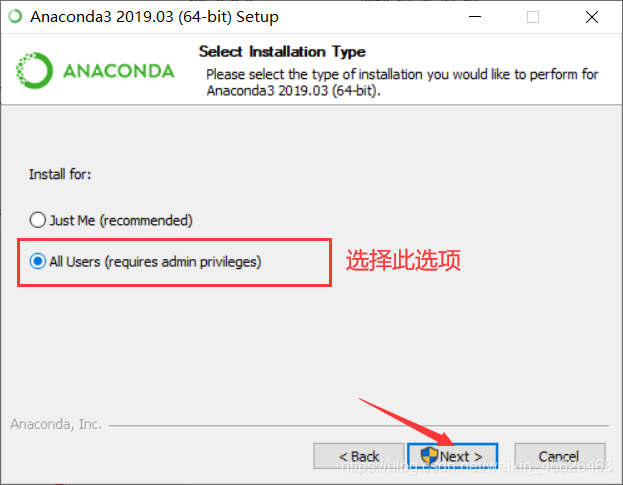Viewport: 623px width, 485px height.
Task: Click the "Select Installation Type" heading
Action: (x=282, y=52)
